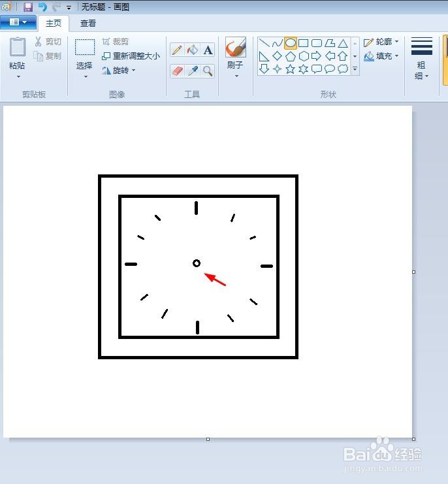Select the Text tool (A)

click(x=208, y=50)
